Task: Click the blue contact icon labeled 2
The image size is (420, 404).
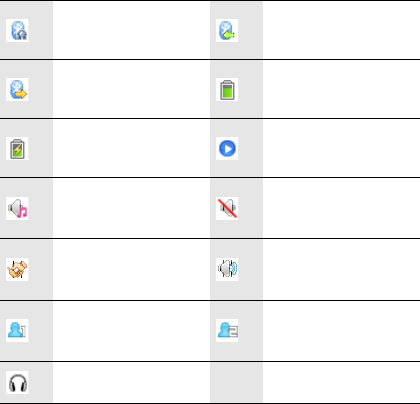Action: point(227,330)
